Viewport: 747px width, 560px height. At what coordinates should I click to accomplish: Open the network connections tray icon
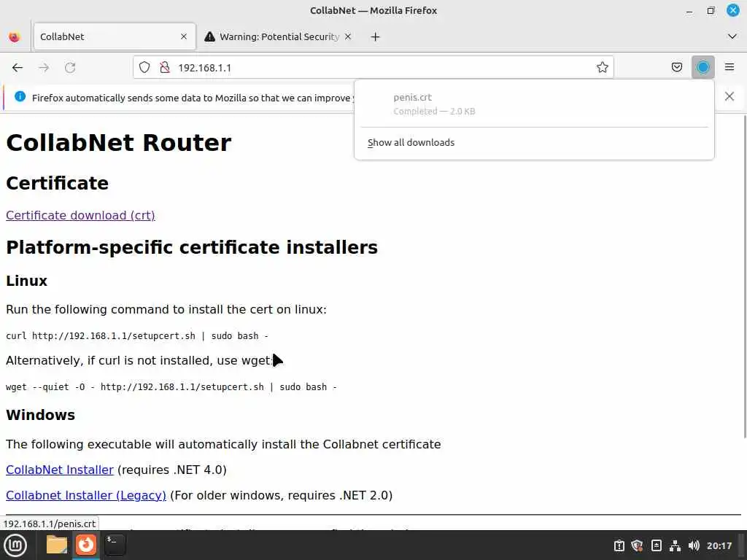[x=675, y=545]
